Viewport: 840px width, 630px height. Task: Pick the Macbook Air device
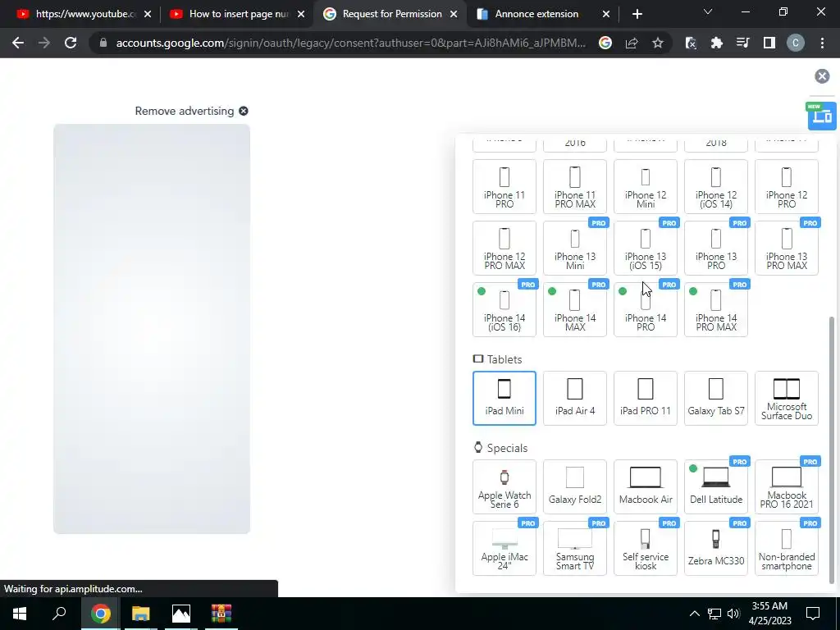coord(646,486)
